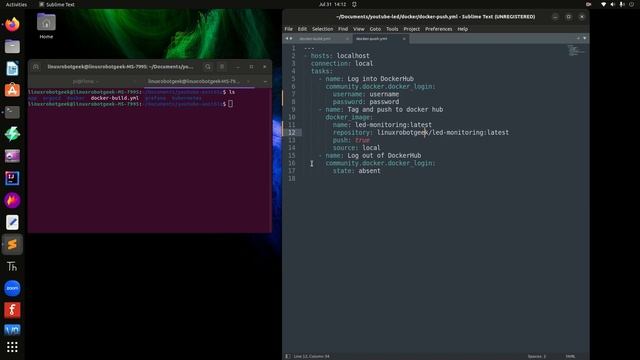Launch Firefox from the dock
640x360 pixels.
click(12, 24)
